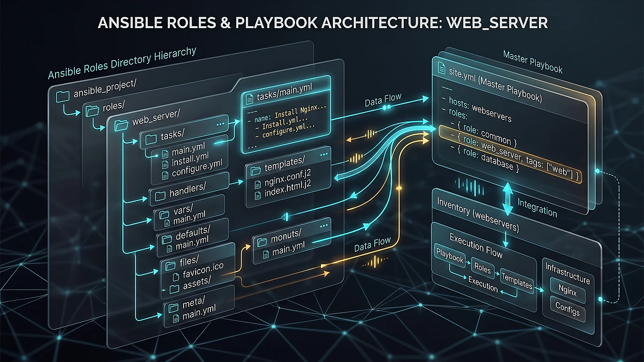Click the 'Ansible Roles Directory Hierarchy' label
644x362 pixels.
pyautogui.click(x=122, y=63)
